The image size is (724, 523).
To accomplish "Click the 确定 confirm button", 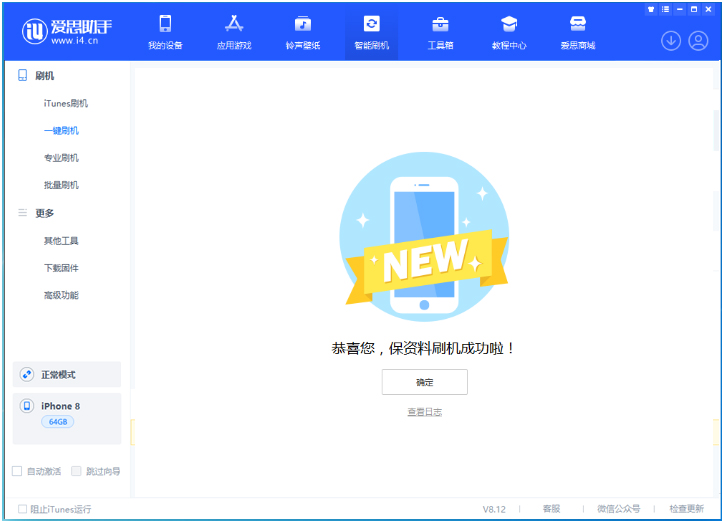I will (424, 382).
